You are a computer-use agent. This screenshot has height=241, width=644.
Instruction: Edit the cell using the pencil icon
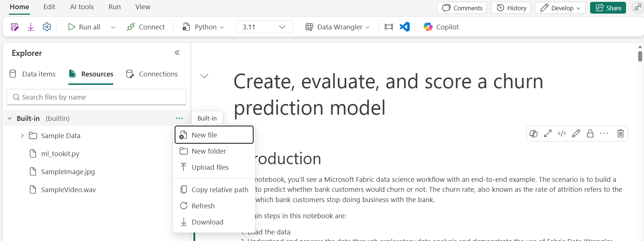coord(576,133)
